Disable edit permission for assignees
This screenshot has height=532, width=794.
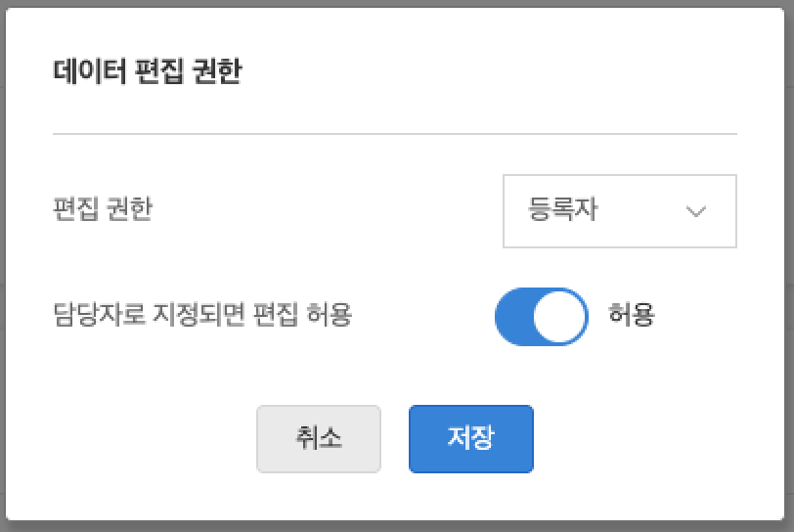(542, 317)
